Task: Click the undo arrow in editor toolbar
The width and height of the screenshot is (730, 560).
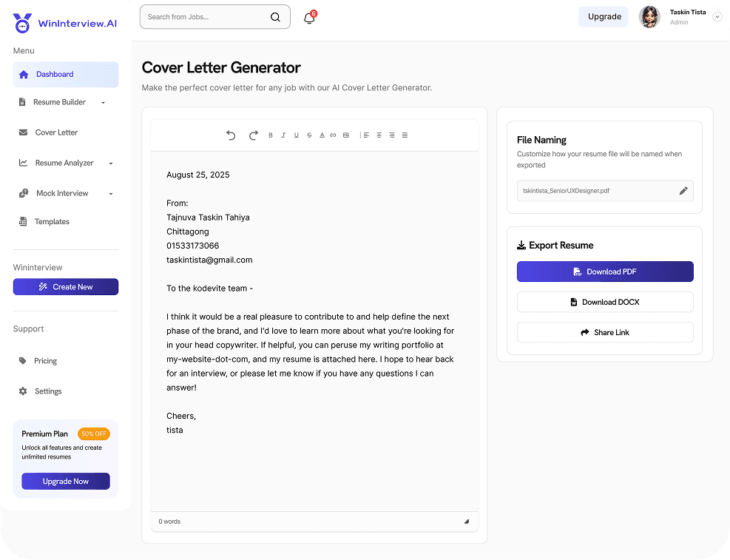Action: [x=231, y=135]
